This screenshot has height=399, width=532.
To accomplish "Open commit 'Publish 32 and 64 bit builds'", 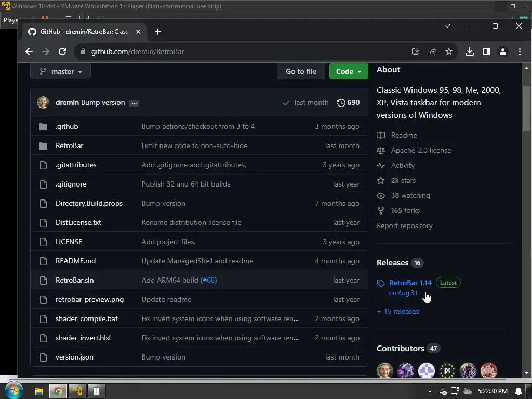I will (186, 184).
